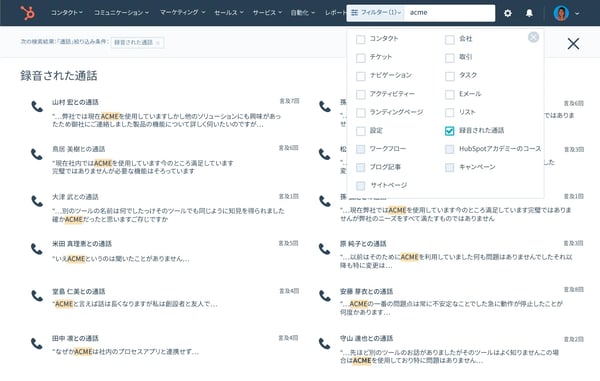
Task: Expand the 自動化 nav menu
Action: [x=302, y=13]
